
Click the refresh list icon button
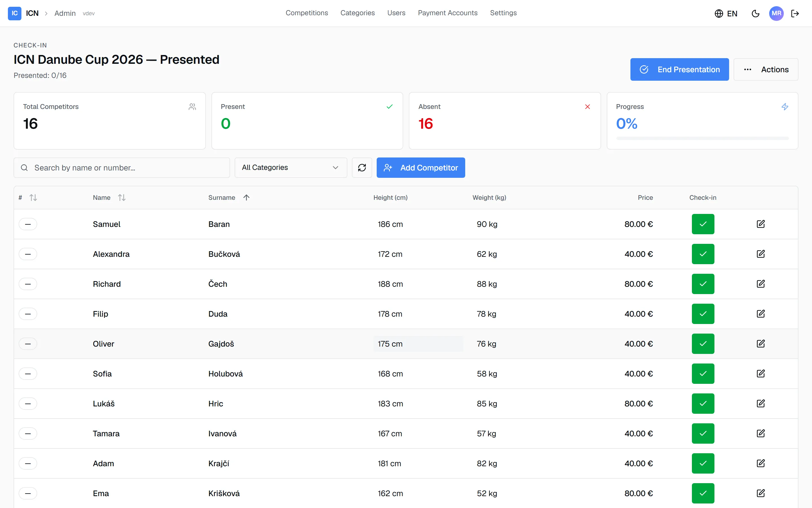[362, 168]
